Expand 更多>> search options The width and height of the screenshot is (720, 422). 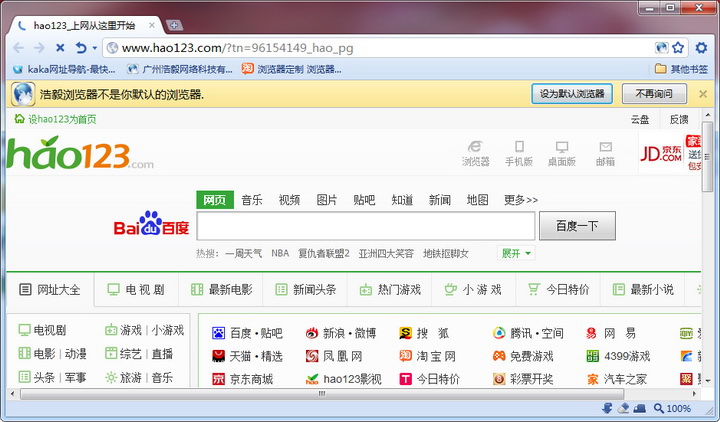point(521,200)
